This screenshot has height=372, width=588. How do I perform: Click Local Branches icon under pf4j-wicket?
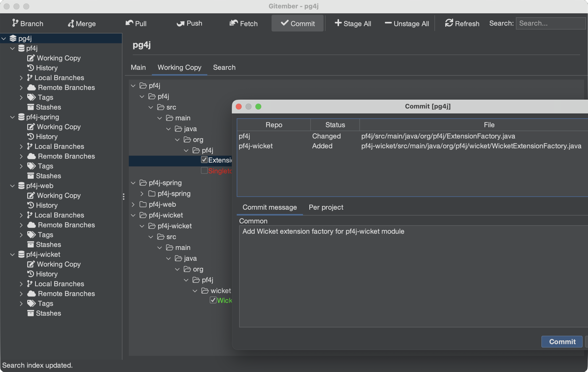pyautogui.click(x=30, y=284)
